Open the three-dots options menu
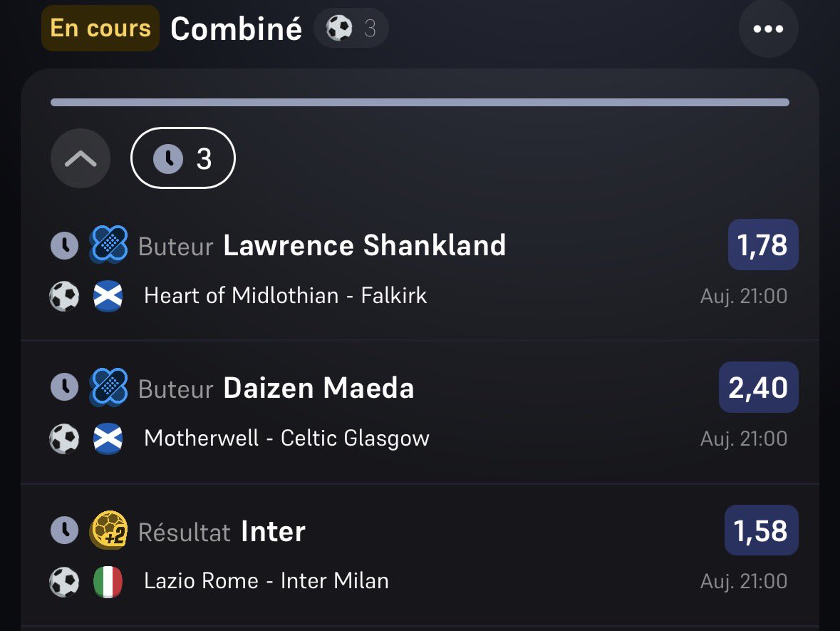This screenshot has width=840, height=631. [x=768, y=29]
